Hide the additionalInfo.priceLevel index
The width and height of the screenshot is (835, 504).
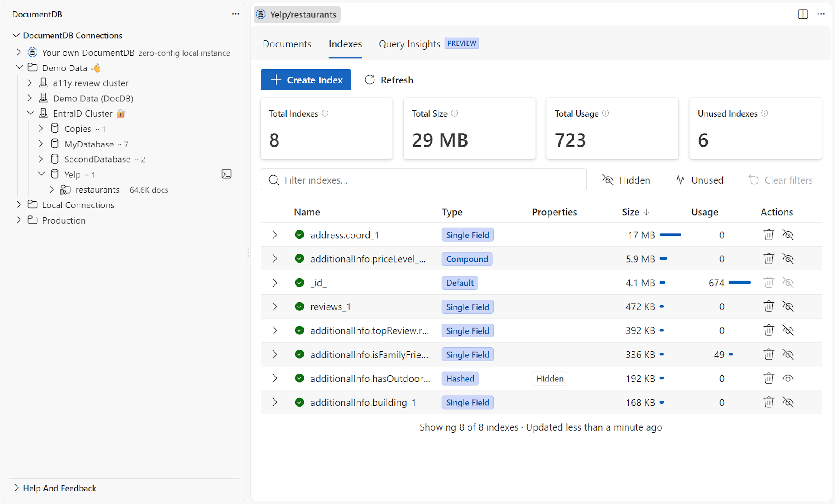click(788, 259)
